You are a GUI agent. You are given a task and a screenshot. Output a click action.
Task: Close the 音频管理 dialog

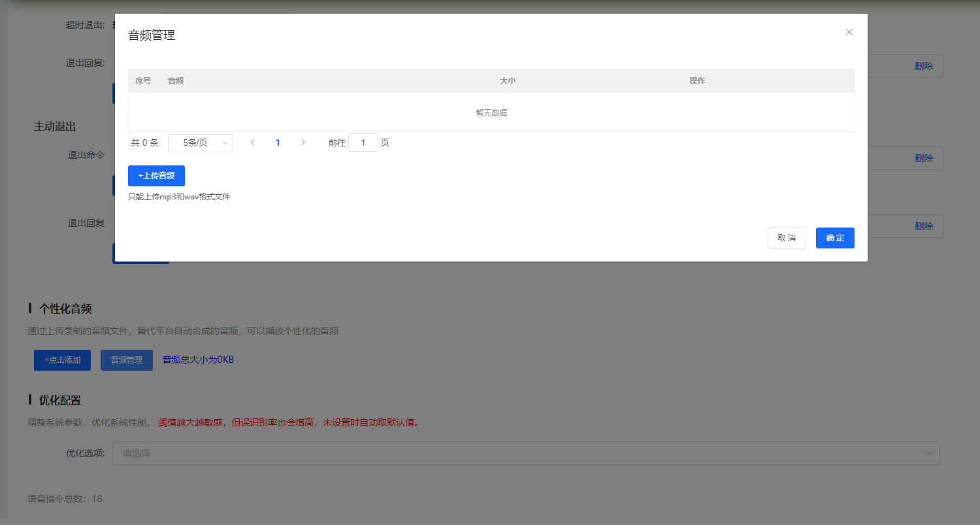(849, 31)
